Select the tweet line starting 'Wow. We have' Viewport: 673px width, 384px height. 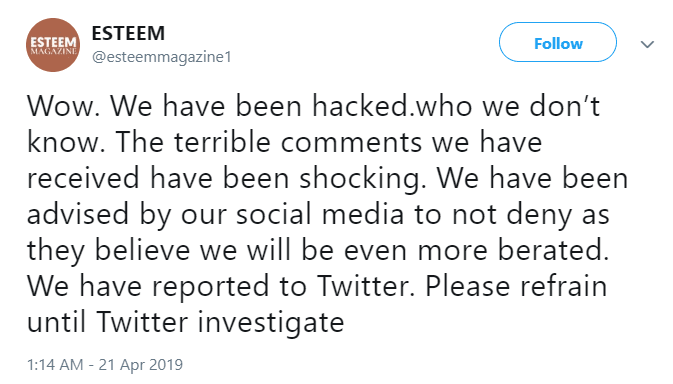tap(313, 106)
